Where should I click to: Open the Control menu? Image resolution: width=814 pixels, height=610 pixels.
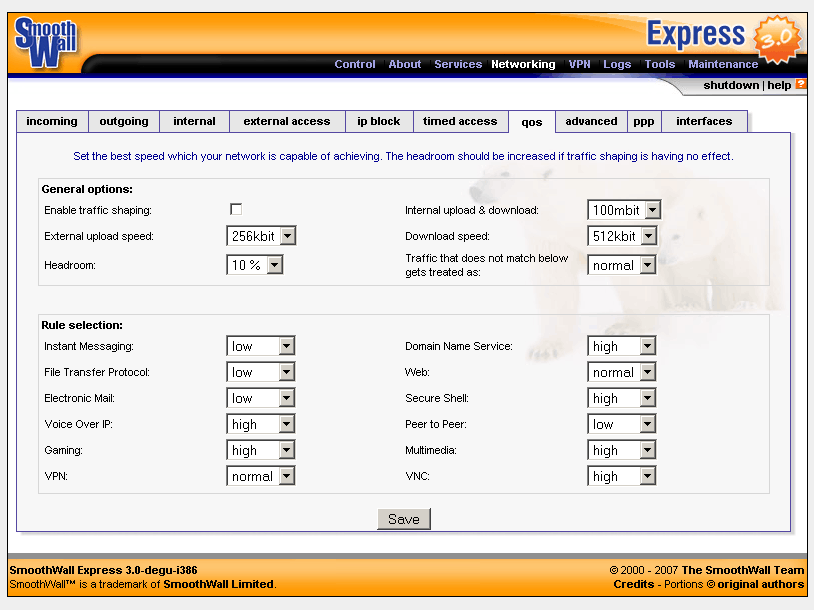tap(355, 64)
